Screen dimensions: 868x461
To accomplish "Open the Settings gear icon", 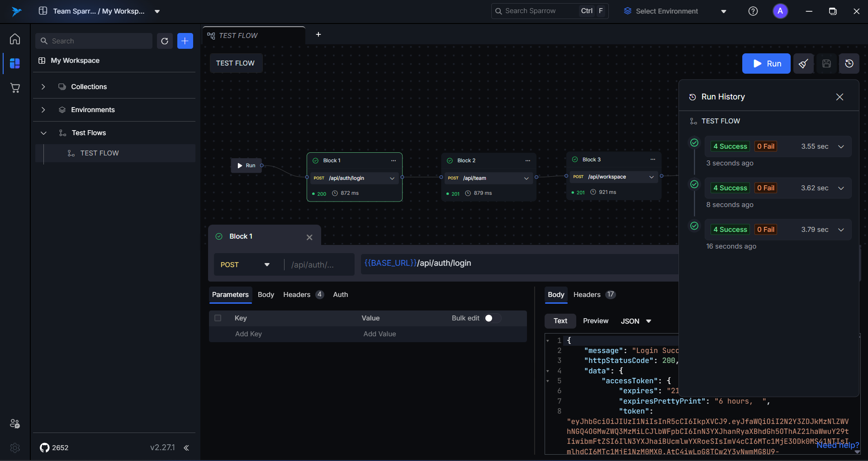I will [x=15, y=447].
